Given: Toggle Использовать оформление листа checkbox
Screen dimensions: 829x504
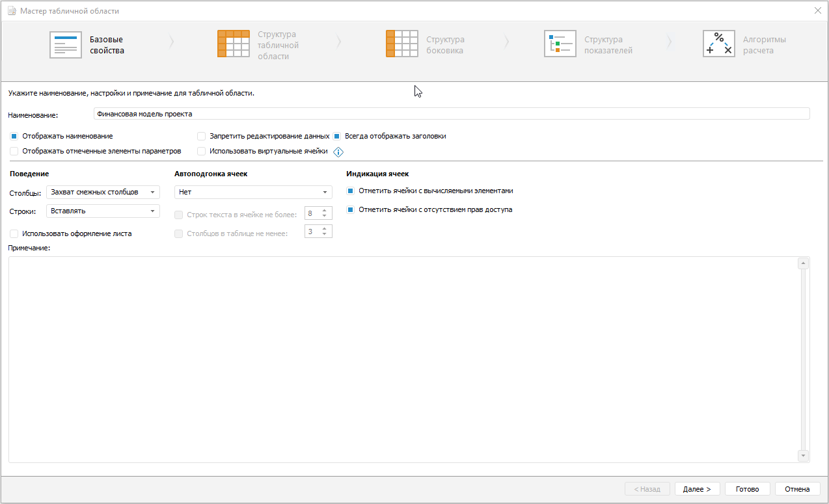Looking at the screenshot, I should [14, 233].
